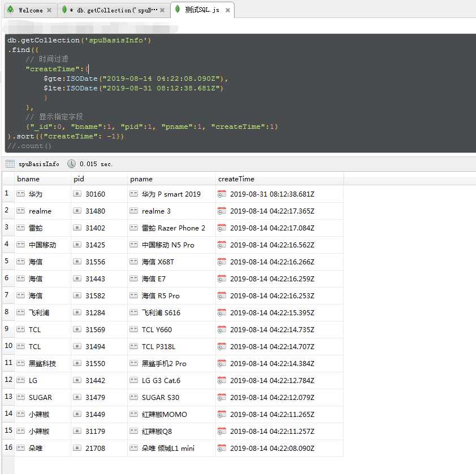
Task: Close the 测试SQL.js tab
Action: [228, 10]
